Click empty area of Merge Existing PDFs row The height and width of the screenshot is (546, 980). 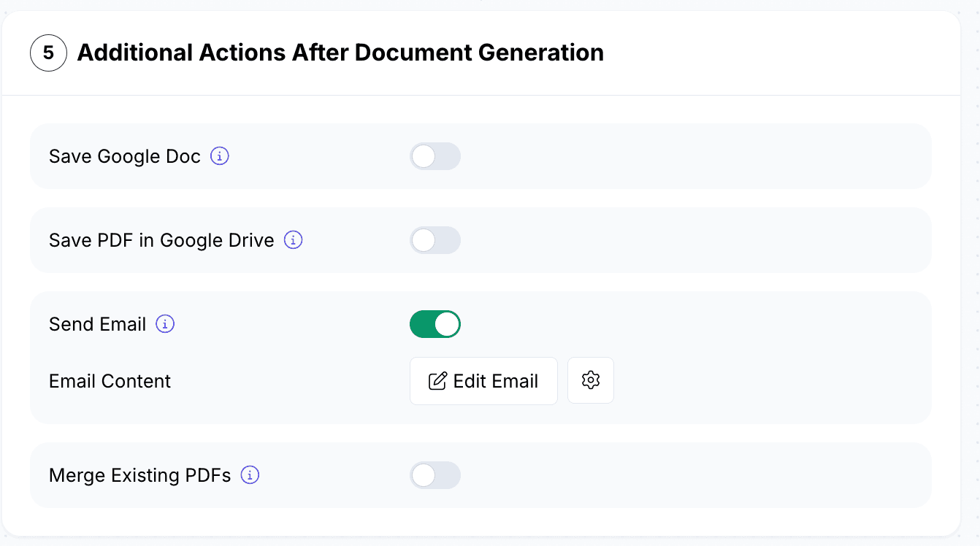[694, 475]
